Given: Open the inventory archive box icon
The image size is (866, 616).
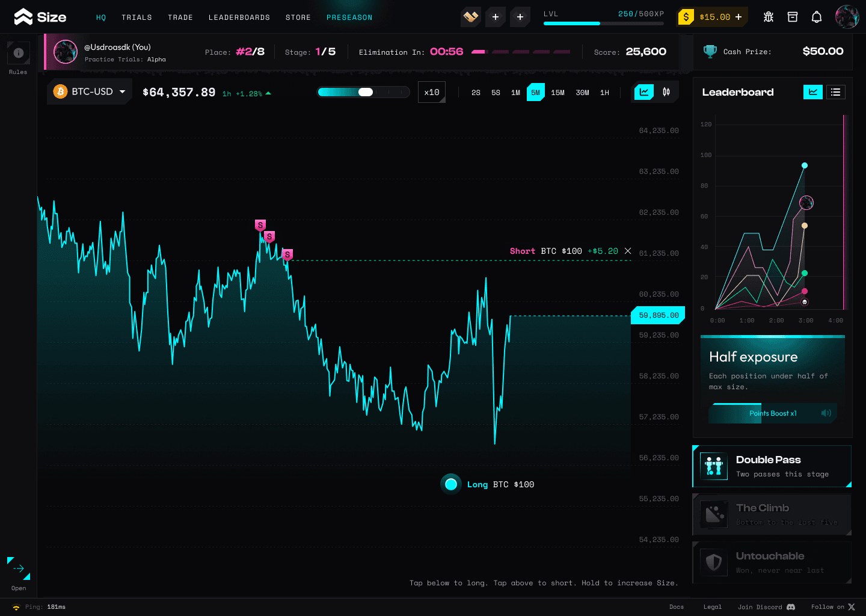Looking at the screenshot, I should (x=793, y=17).
